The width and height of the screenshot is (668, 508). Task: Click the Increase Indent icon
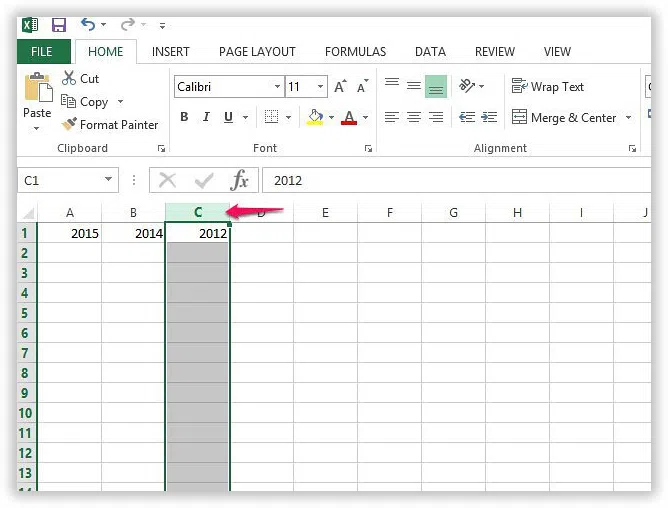coord(491,117)
